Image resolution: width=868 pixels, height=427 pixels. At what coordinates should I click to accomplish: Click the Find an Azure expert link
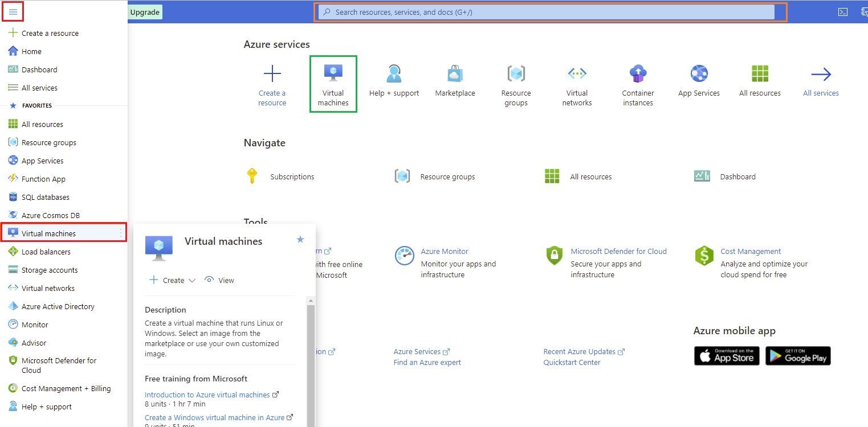[427, 362]
